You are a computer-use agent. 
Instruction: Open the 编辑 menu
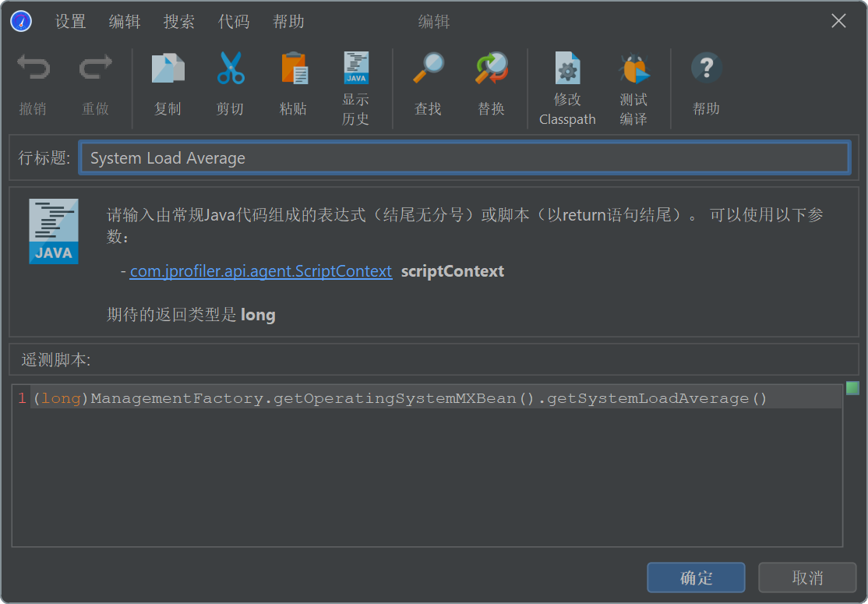[x=125, y=22]
